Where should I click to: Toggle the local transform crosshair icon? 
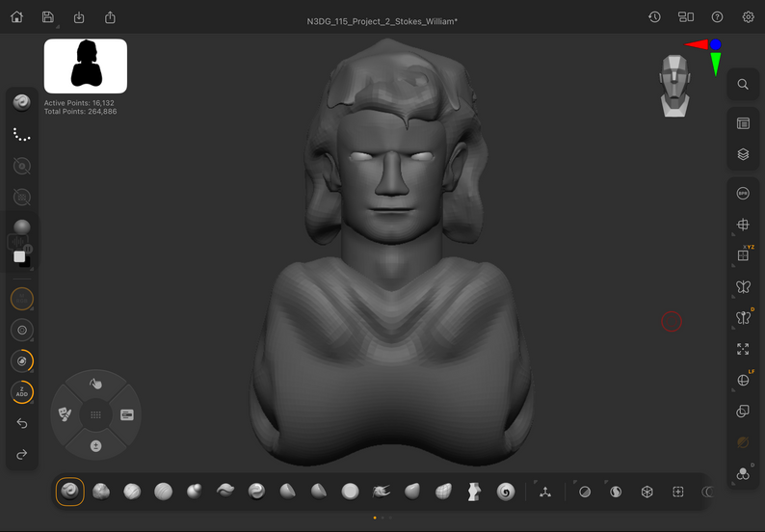click(x=743, y=225)
